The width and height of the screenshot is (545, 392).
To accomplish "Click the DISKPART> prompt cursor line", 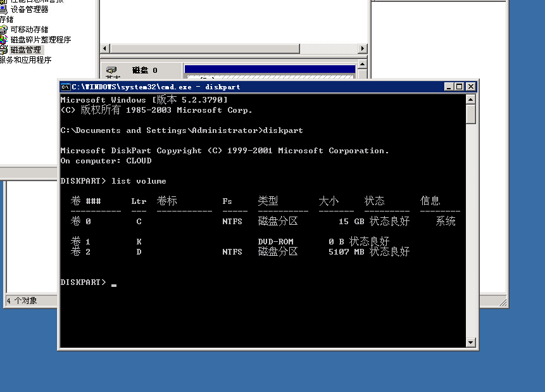I will pos(89,282).
